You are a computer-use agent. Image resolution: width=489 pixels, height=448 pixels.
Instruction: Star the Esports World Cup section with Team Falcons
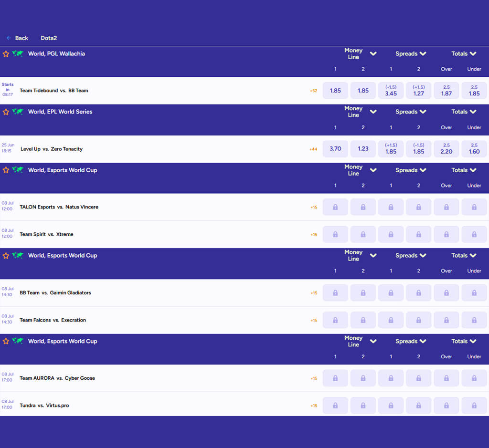pyautogui.click(x=6, y=256)
